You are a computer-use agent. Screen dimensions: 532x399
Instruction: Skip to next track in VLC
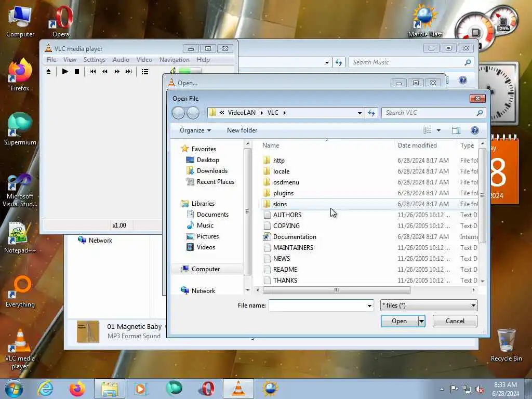(x=129, y=72)
